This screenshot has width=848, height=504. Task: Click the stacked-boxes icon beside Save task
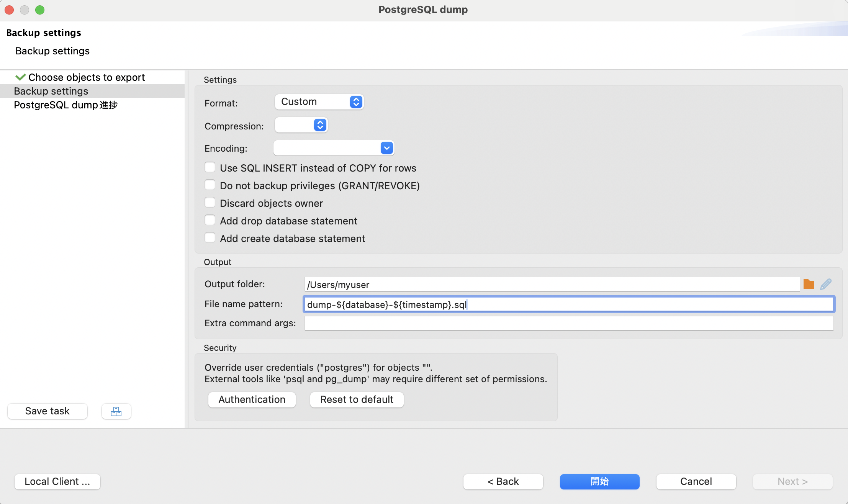click(x=116, y=411)
